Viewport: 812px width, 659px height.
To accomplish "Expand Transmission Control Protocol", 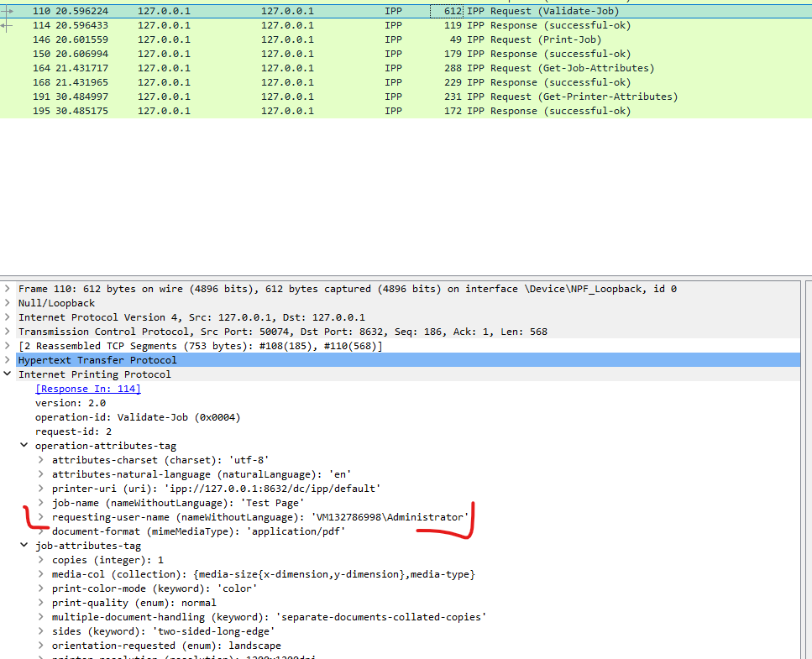I will pyautogui.click(x=9, y=331).
